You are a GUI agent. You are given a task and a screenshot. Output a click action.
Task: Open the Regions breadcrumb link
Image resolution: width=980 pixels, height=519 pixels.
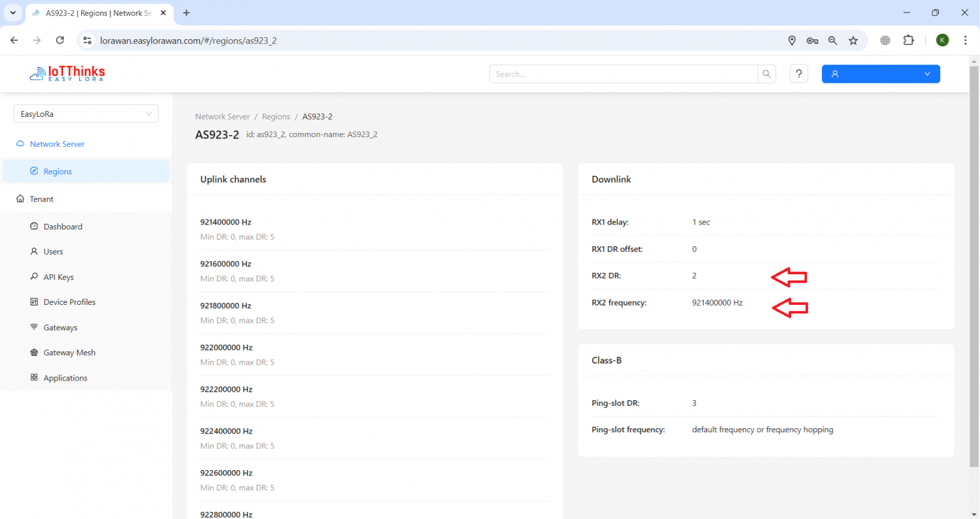coord(276,116)
